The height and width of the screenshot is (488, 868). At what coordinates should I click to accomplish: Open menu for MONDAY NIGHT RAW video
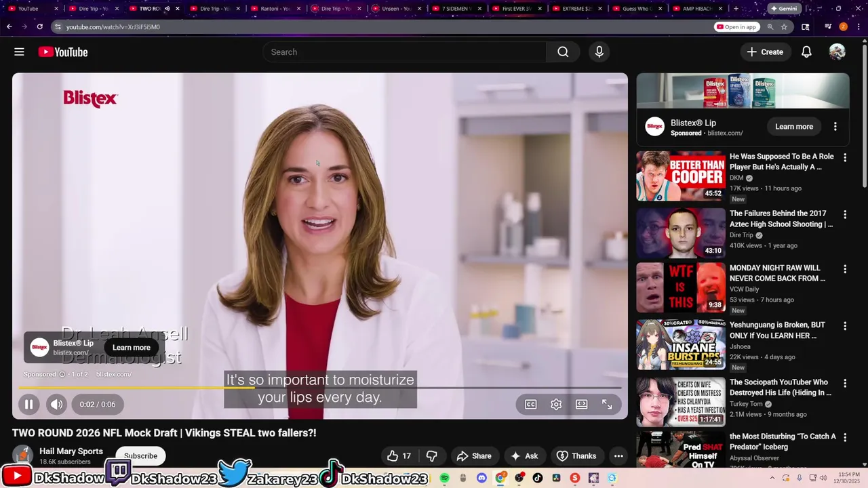[845, 269]
